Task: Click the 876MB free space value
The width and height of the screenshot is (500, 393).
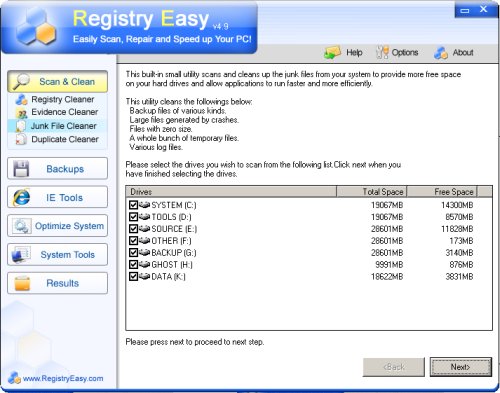Action: pyautogui.click(x=461, y=265)
